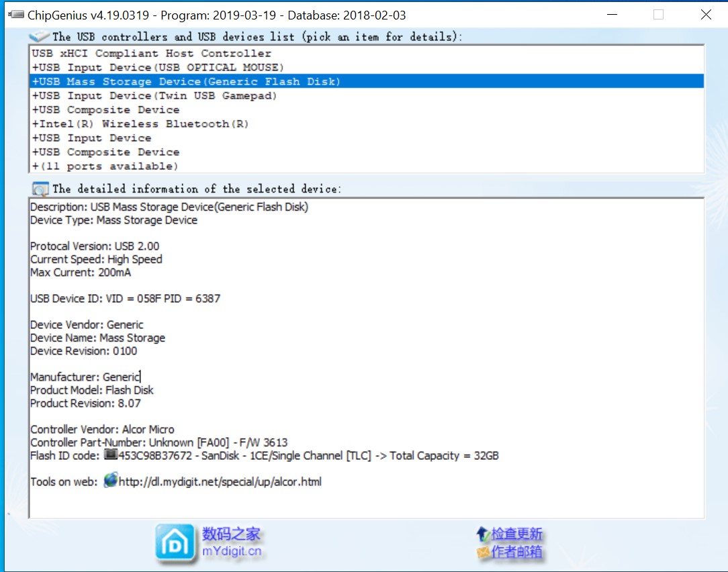Select the plain USB Input Device row

pos(366,138)
